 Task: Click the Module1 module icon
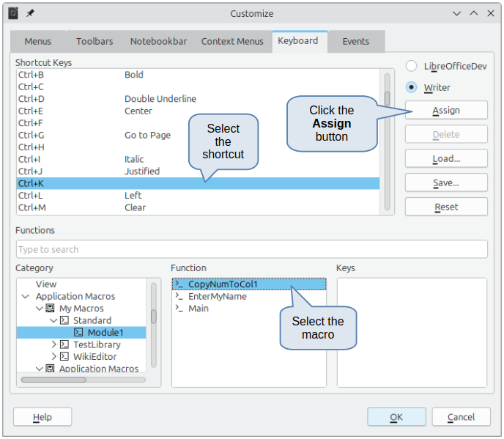78,332
